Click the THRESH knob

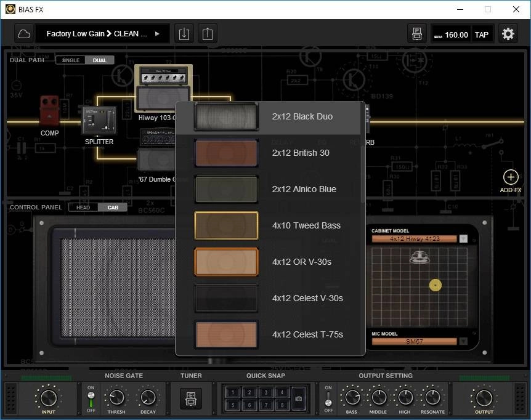click(x=116, y=398)
